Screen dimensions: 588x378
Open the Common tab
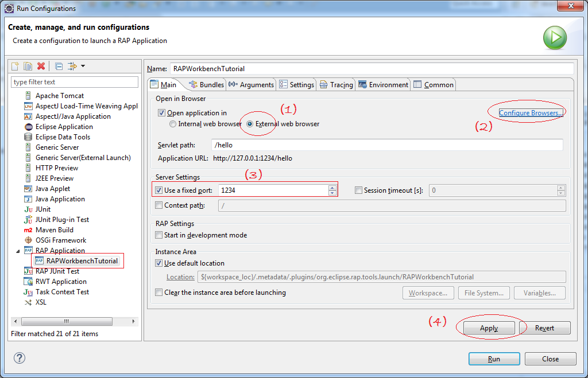(x=434, y=85)
